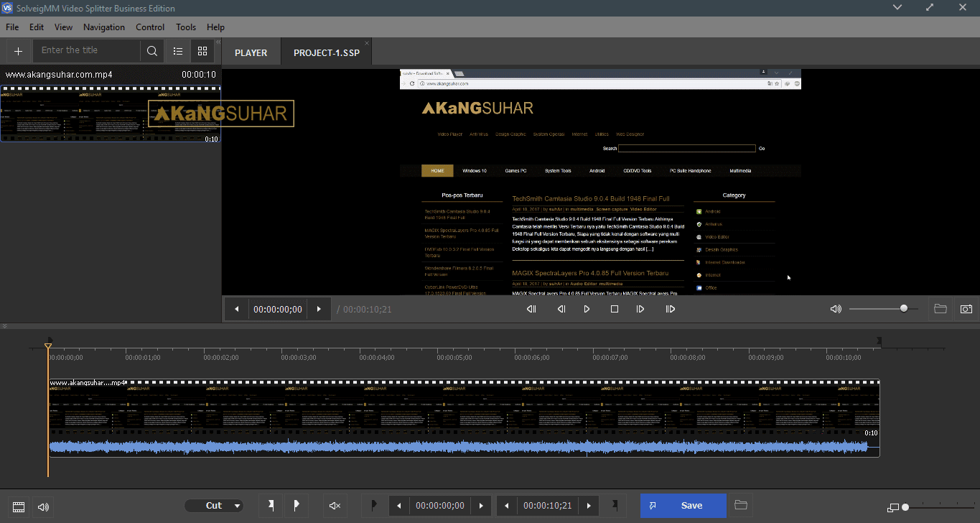Mute the selected fragment with the crossed speaker icon
The image size is (980, 523).
(x=334, y=505)
